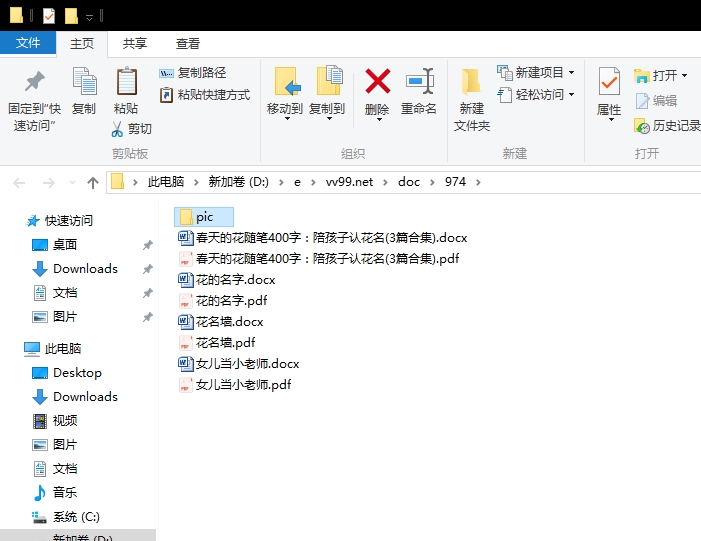
Task: Click the e folder in address bar
Action: tap(297, 182)
